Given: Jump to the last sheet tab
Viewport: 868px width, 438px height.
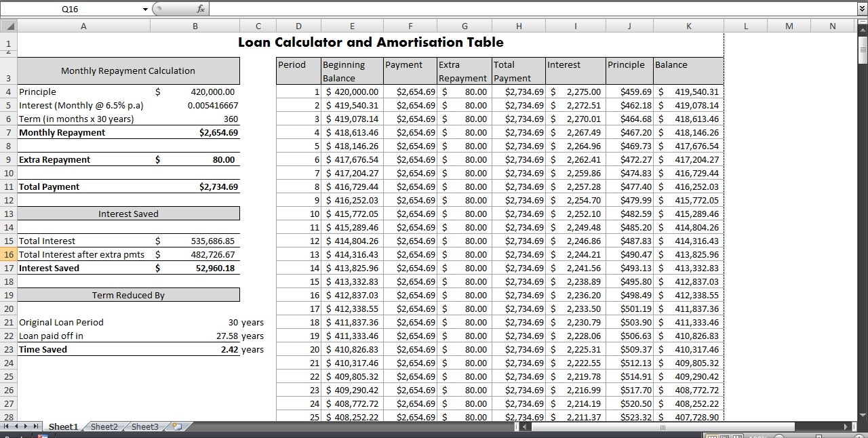Looking at the screenshot, I should [35, 427].
